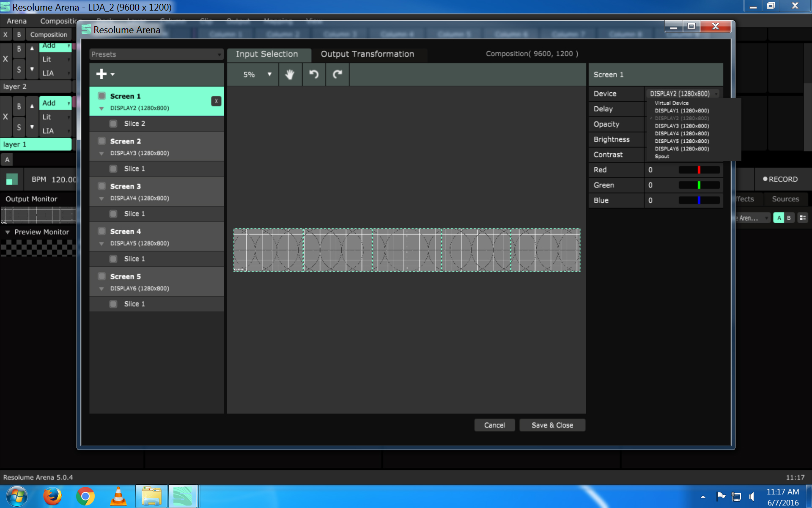This screenshot has height=508, width=812.
Task: Open VLC from the taskbar
Action: 118,496
